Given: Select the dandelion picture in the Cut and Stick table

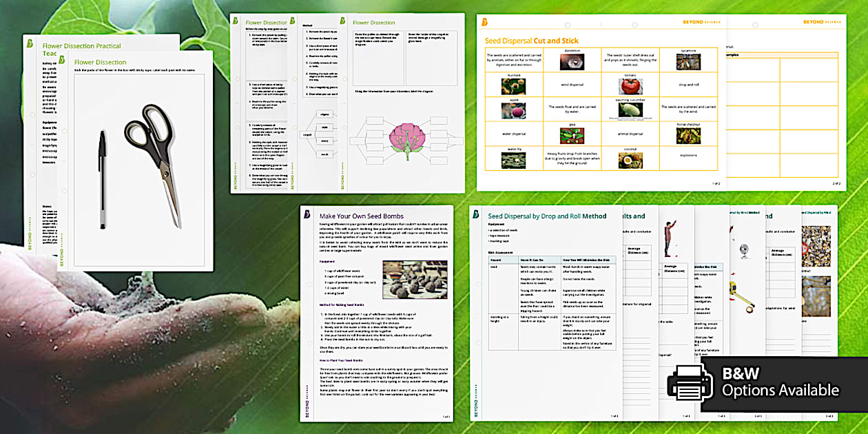Looking at the screenshot, I should (572, 62).
